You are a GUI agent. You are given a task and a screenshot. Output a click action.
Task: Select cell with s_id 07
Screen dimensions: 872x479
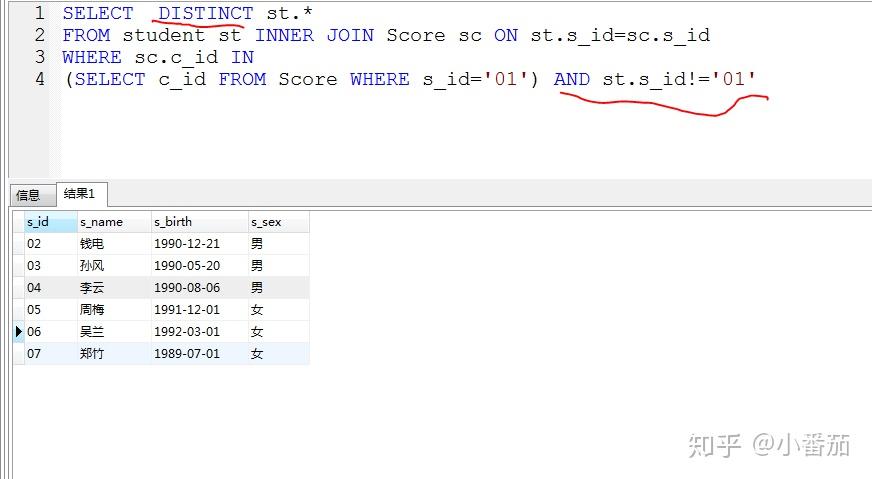click(x=51, y=353)
